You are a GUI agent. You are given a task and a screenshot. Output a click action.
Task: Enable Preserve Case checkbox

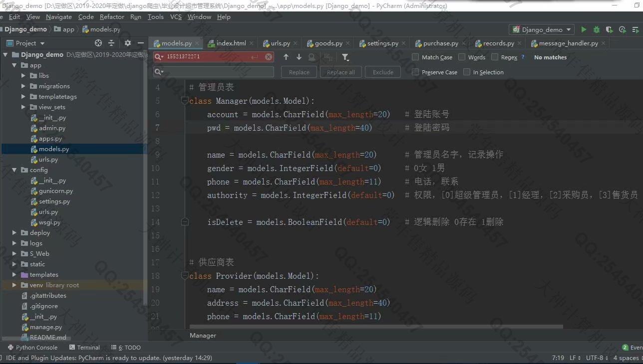click(415, 72)
